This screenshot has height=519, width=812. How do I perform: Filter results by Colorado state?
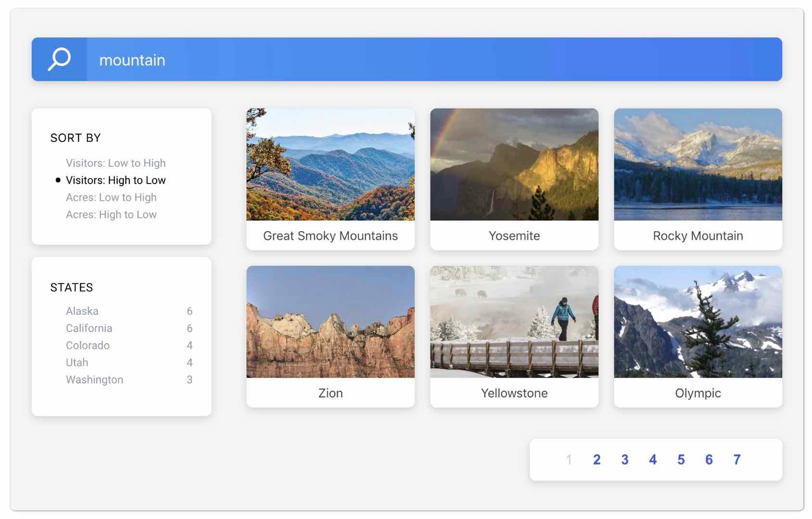pyautogui.click(x=87, y=346)
